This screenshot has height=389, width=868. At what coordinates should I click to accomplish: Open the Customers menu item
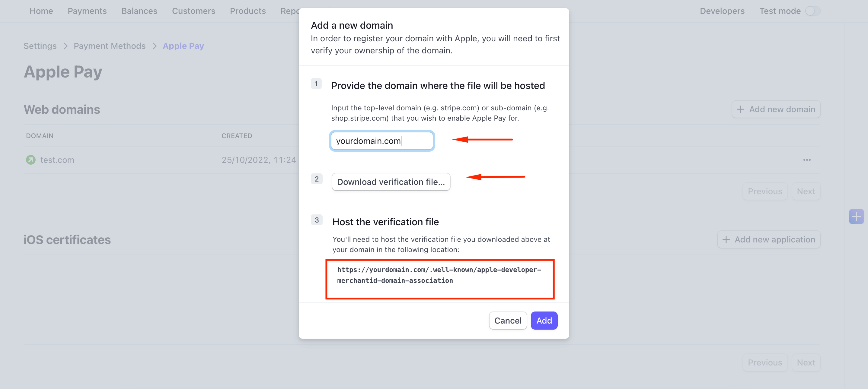click(193, 11)
